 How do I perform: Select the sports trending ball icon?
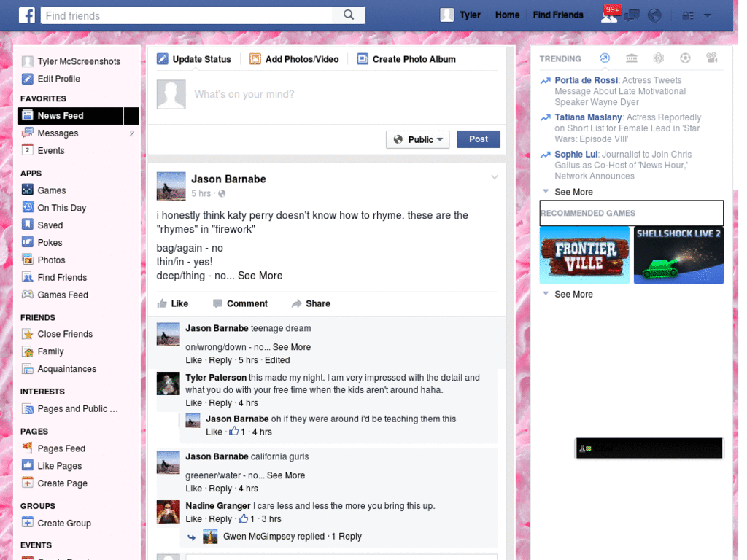pyautogui.click(x=685, y=58)
